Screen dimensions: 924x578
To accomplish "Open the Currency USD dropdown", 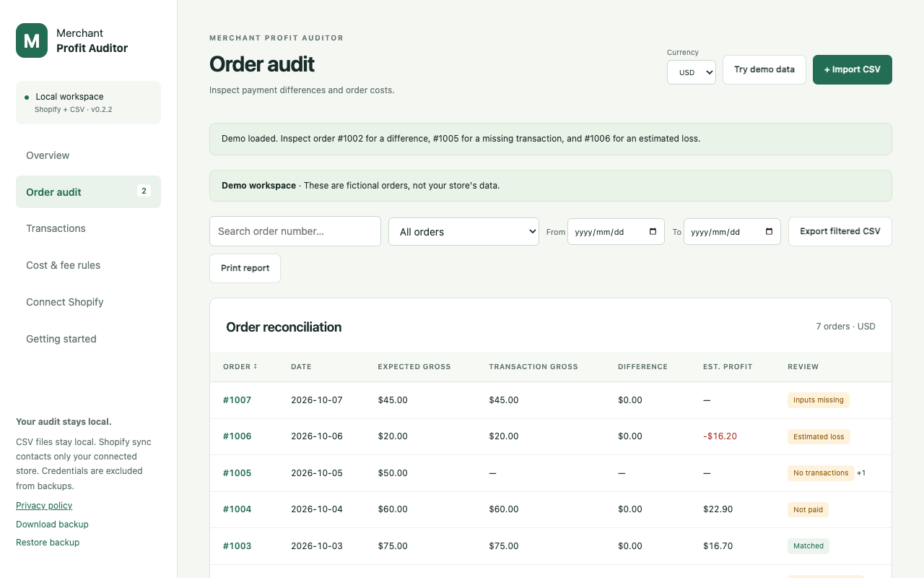I will 692,72.
